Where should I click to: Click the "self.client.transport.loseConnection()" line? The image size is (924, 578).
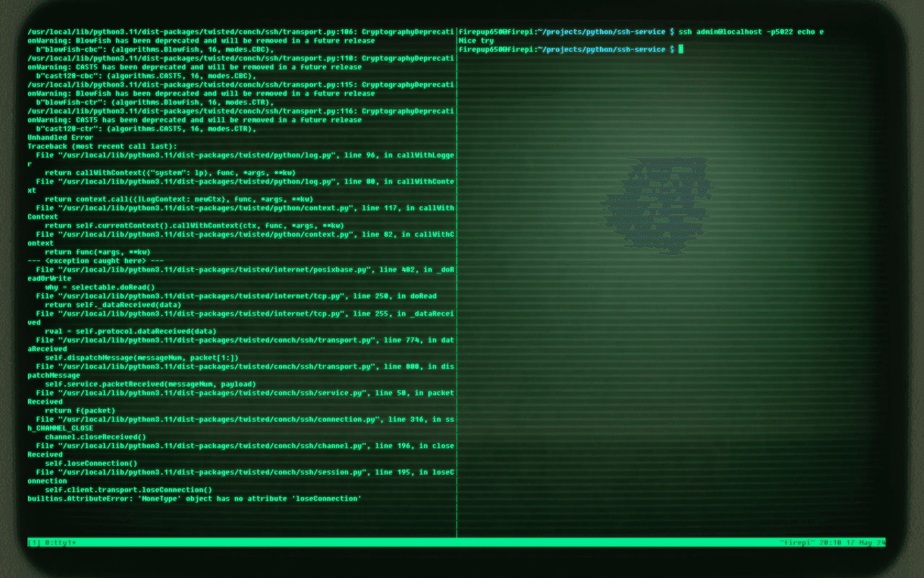(x=128, y=490)
